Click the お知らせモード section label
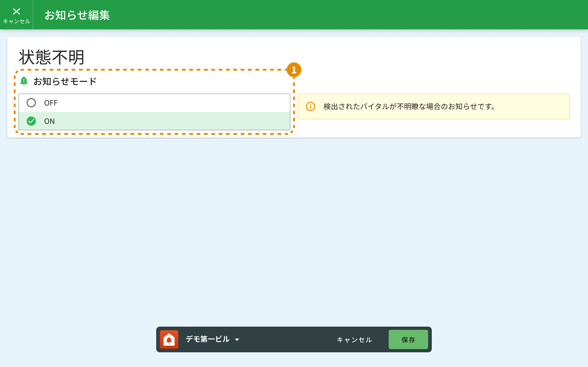Screen dimensions: 588x367 click(x=65, y=81)
